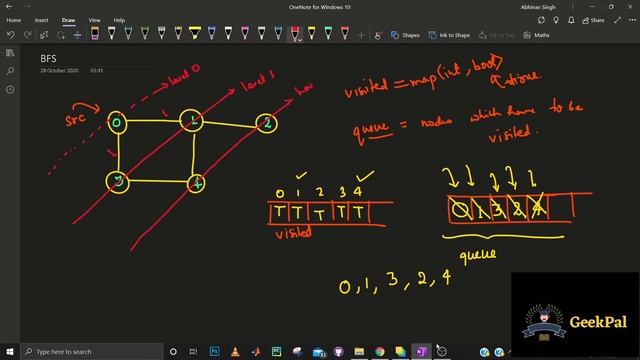640x360 pixels.
Task: Toggle draw with touch mode
Action: click(x=378, y=36)
